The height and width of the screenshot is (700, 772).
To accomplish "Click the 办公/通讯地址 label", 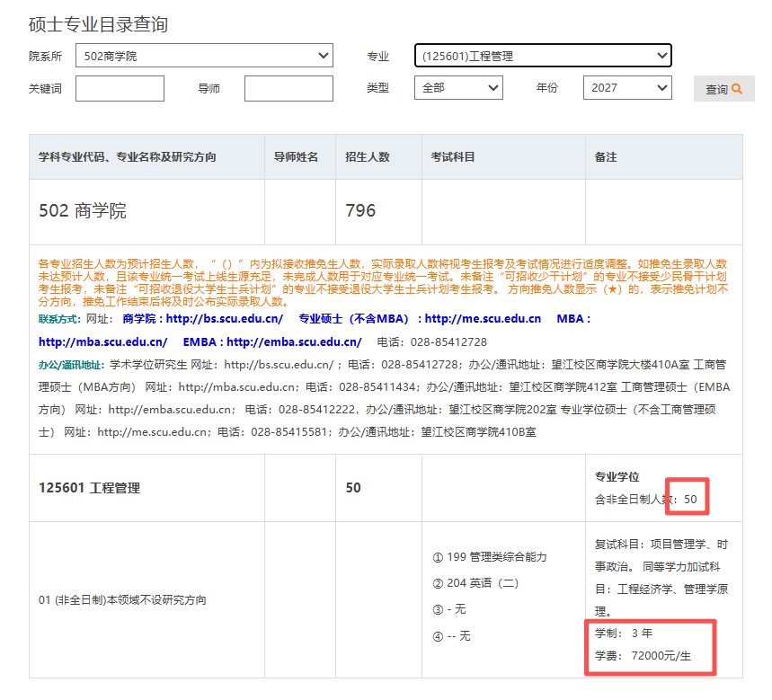I will [x=71, y=365].
